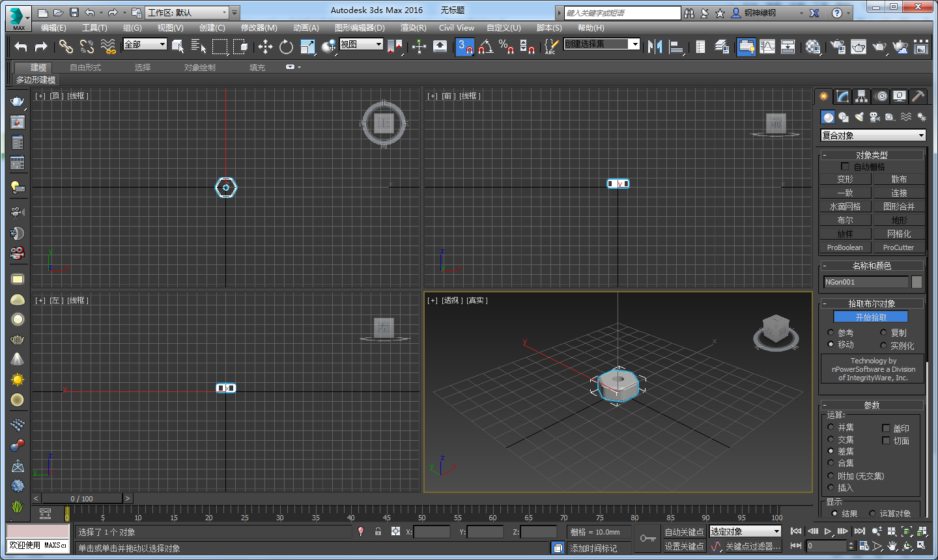The image size is (938, 560).
Task: Switch to the Display command panel tab
Action: click(x=900, y=96)
